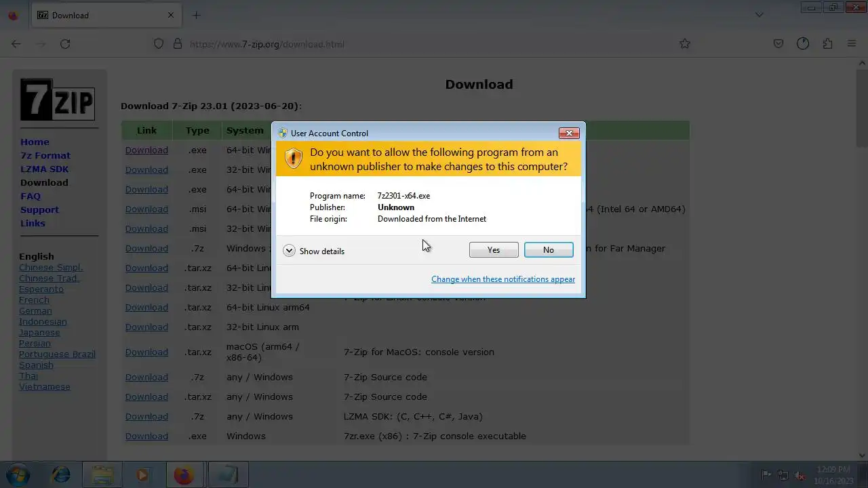Switch language to German
868x488 pixels.
click(35, 310)
